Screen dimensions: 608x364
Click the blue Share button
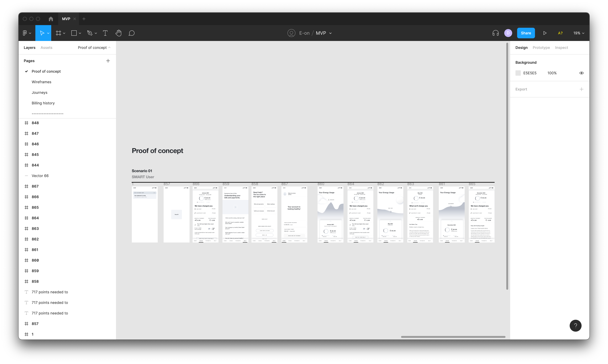tap(526, 33)
